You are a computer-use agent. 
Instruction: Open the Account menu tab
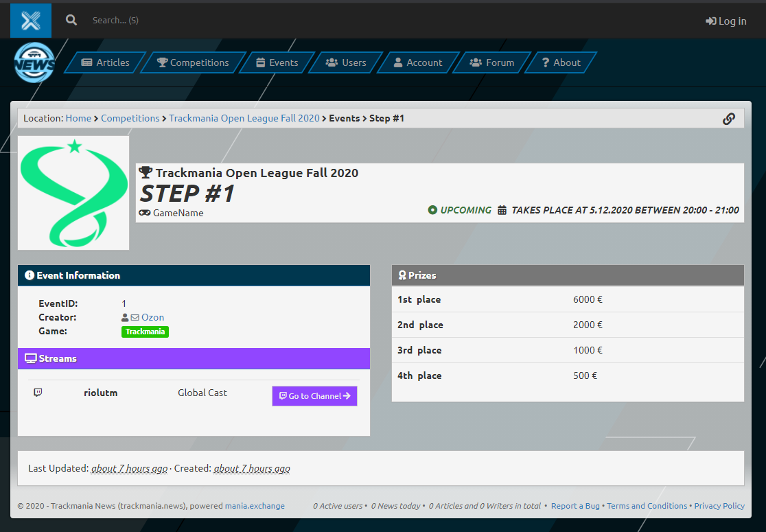(x=418, y=62)
